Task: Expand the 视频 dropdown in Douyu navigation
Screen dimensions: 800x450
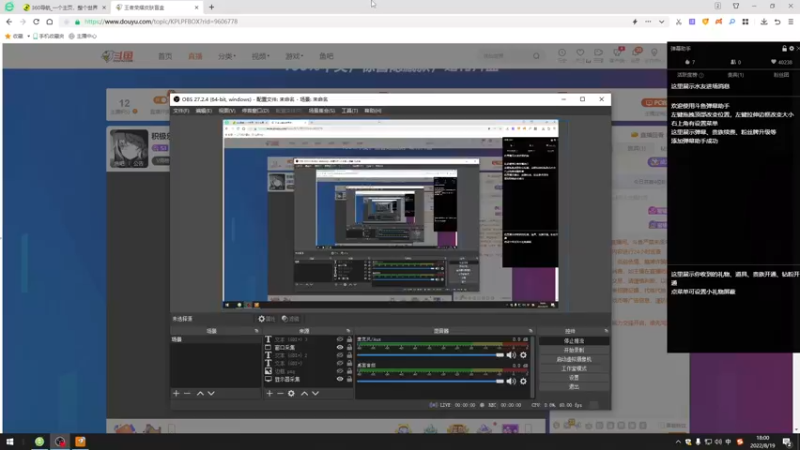Action: tap(260, 56)
